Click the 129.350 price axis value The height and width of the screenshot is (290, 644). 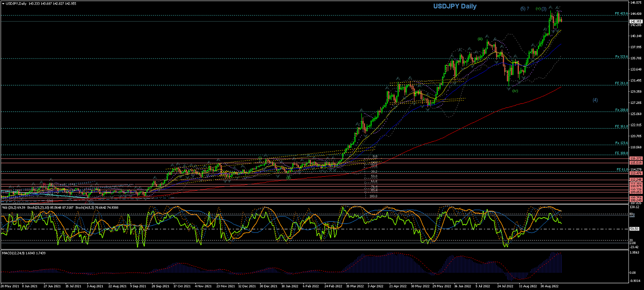point(636,91)
